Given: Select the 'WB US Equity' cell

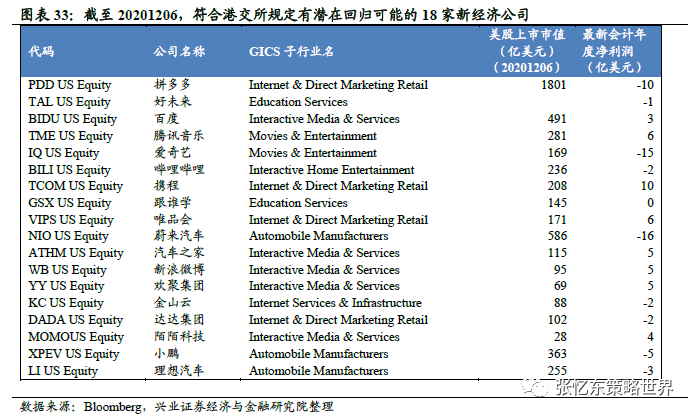Looking at the screenshot, I should 67,270.
